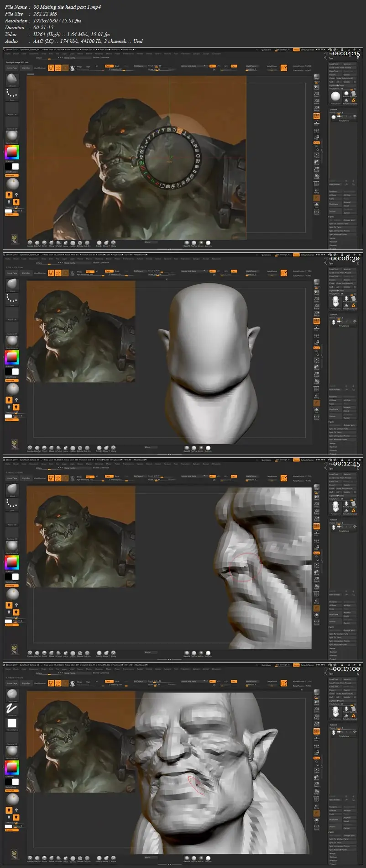Hide PolySphere subtool via eye in 00:04:15 frame
This screenshot has width=366, height=868.
click(x=355, y=117)
